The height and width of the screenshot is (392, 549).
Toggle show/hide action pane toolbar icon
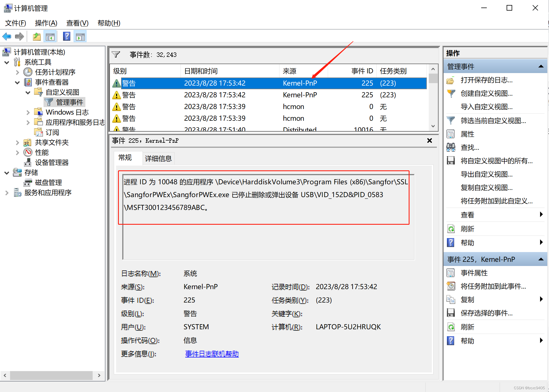click(x=80, y=37)
